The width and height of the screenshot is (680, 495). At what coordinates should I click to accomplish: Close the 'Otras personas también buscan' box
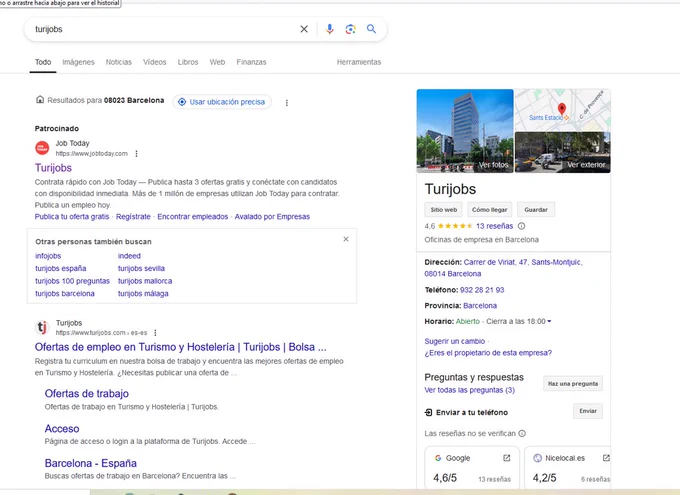click(x=346, y=239)
